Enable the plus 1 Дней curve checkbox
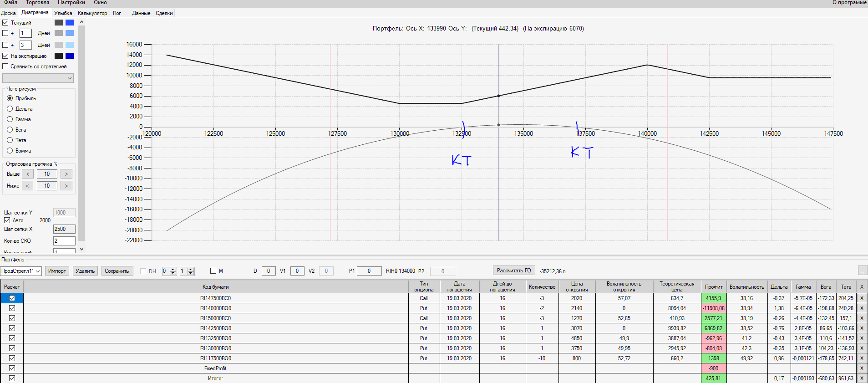Image resolution: width=868 pixels, height=383 pixels. (5, 33)
